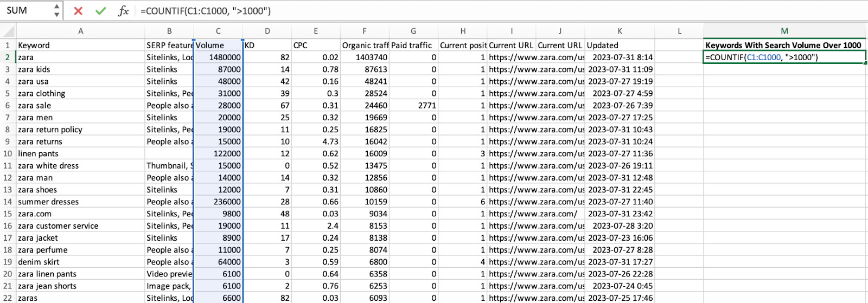Click the 'Keywords With Search Volume Over 1000' cell
This screenshot has height=303, width=868.
(x=784, y=45)
